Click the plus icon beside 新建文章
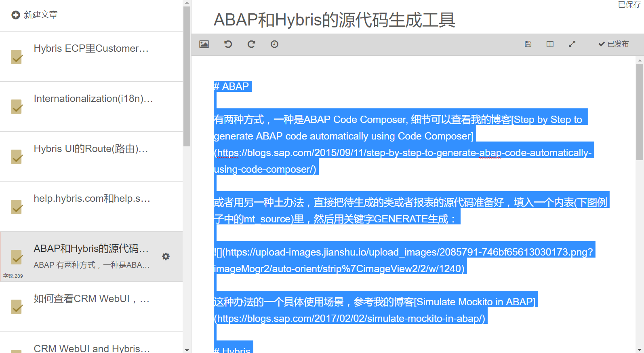644x353 pixels. pos(16,15)
